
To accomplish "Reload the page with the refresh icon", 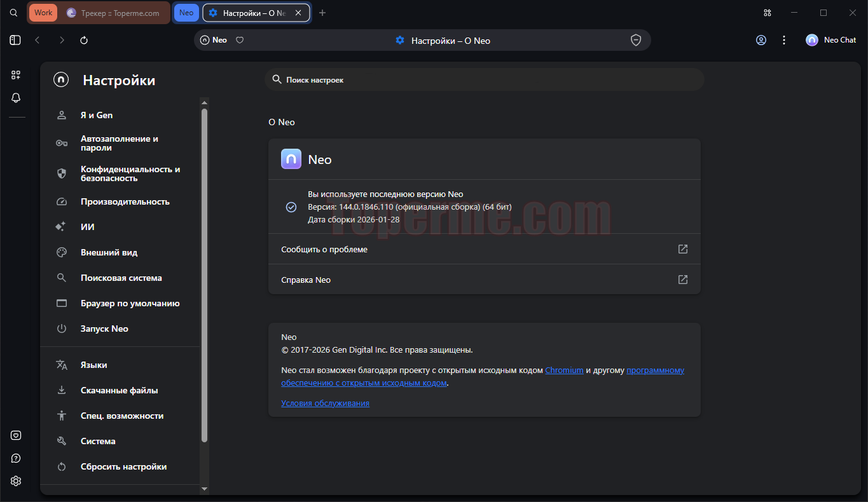I will coord(84,40).
